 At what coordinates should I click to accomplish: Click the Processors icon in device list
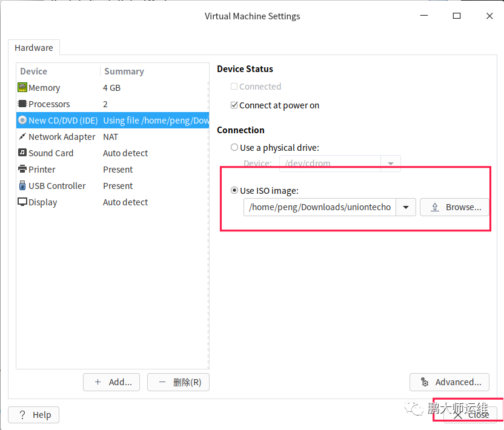point(22,104)
